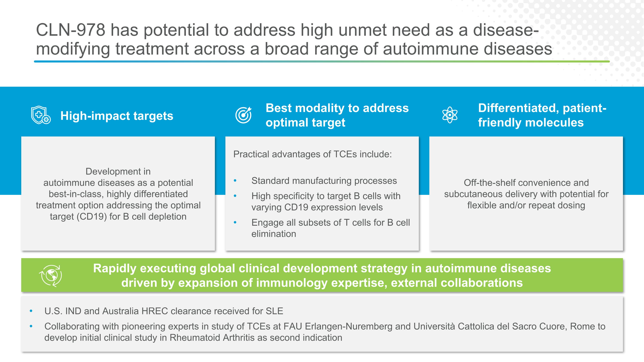Viewport: 644px width, 362px height.
Task: Select 'Best modality to address optimal target' heading
Action: point(337,115)
